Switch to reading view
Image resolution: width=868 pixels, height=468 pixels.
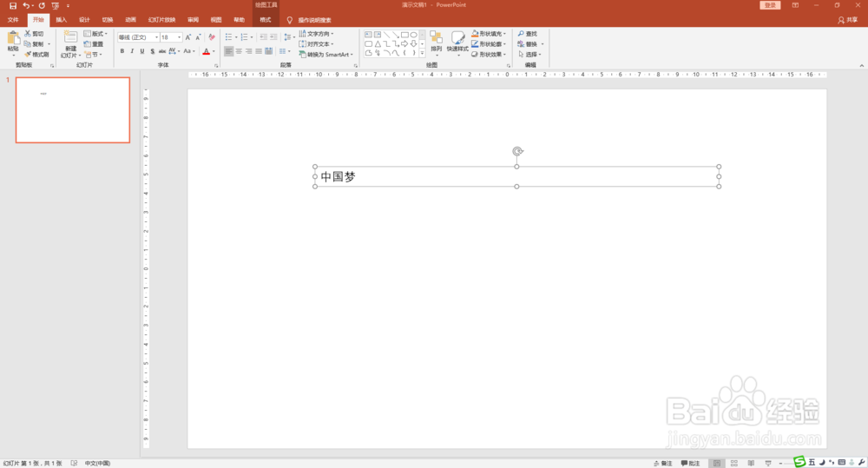pos(751,463)
